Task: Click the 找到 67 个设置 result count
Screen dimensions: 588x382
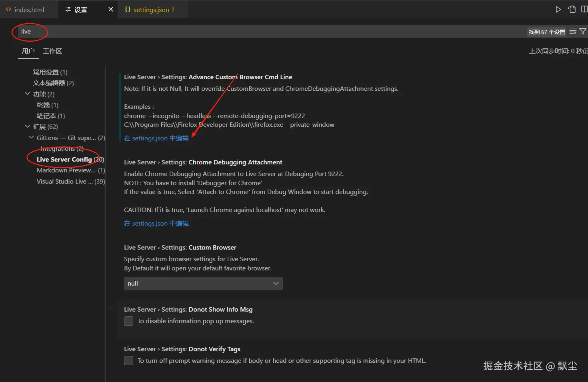Action: (x=547, y=32)
